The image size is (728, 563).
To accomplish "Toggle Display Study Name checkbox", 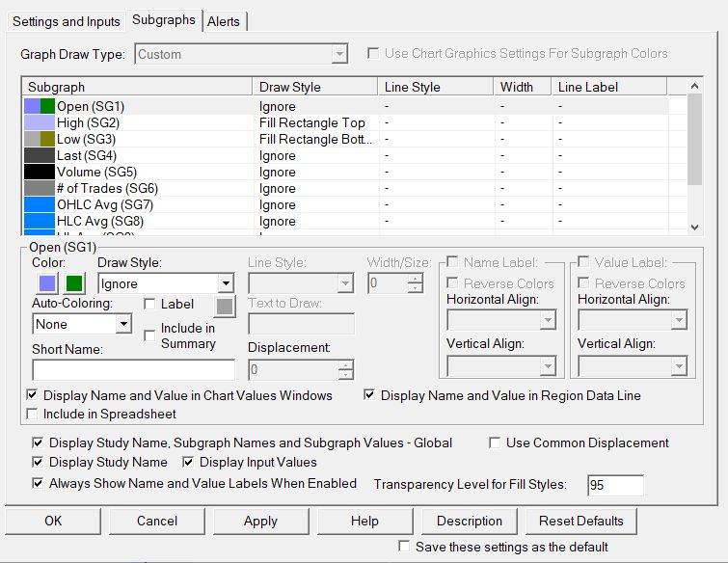I will pyautogui.click(x=37, y=463).
